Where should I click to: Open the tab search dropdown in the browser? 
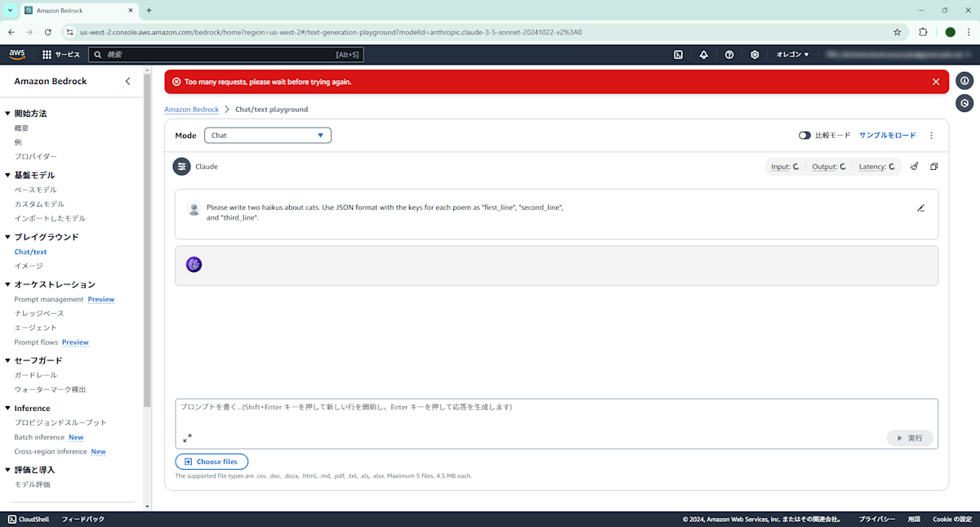pos(9,10)
